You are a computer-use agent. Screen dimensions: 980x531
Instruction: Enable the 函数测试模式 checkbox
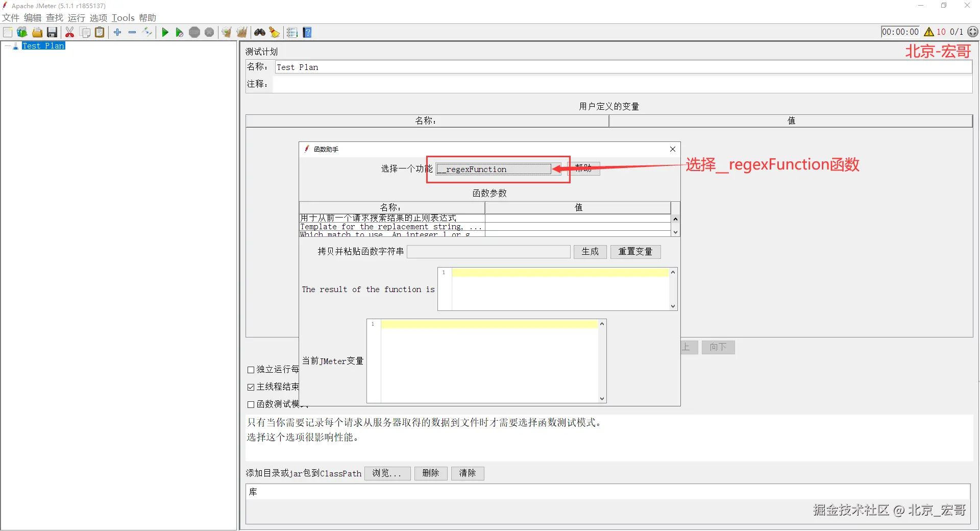251,404
